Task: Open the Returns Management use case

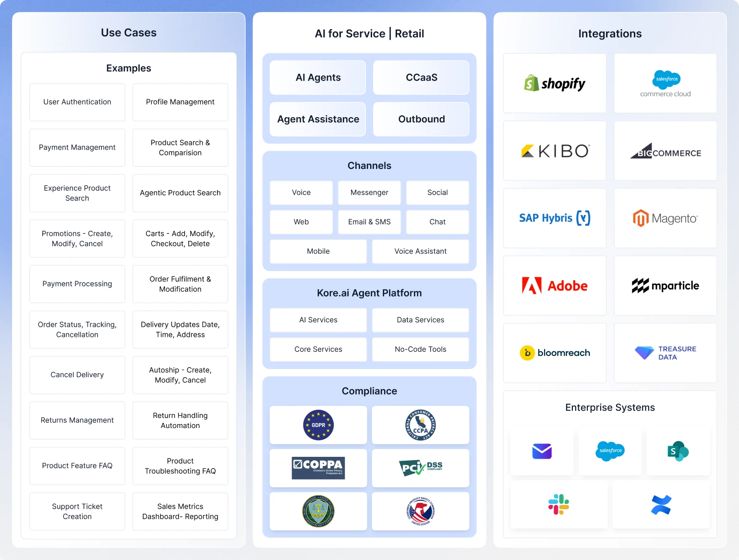Action: click(x=77, y=420)
